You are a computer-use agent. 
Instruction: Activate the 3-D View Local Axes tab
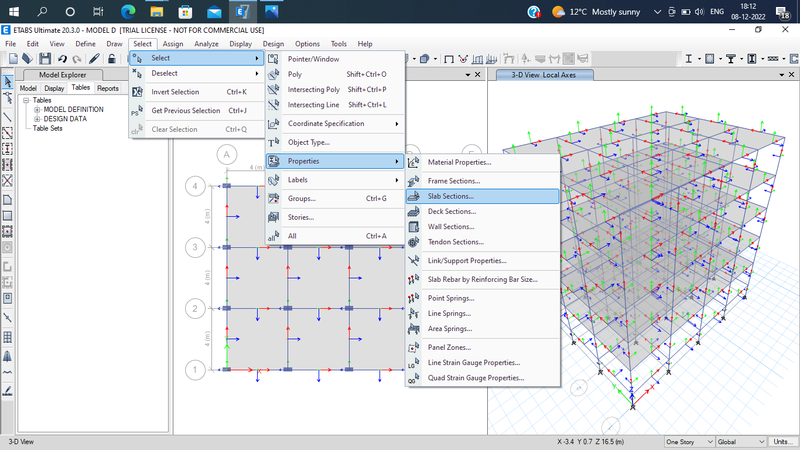pos(543,75)
